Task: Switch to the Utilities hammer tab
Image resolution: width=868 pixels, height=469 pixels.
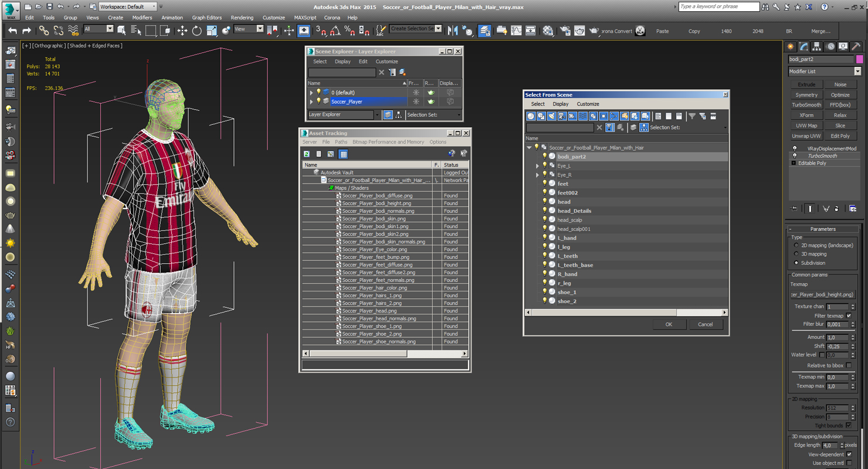Action: 857,46
